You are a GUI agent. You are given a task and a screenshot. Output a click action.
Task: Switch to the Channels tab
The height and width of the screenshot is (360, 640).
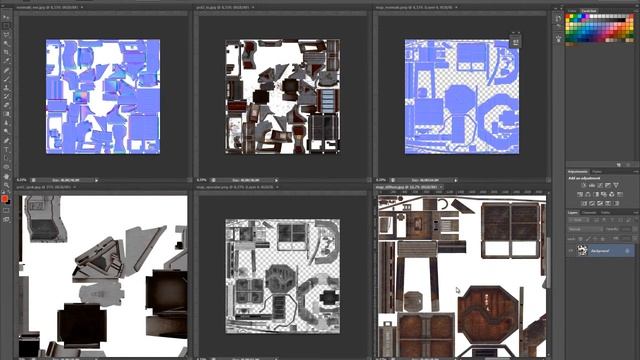click(x=589, y=212)
